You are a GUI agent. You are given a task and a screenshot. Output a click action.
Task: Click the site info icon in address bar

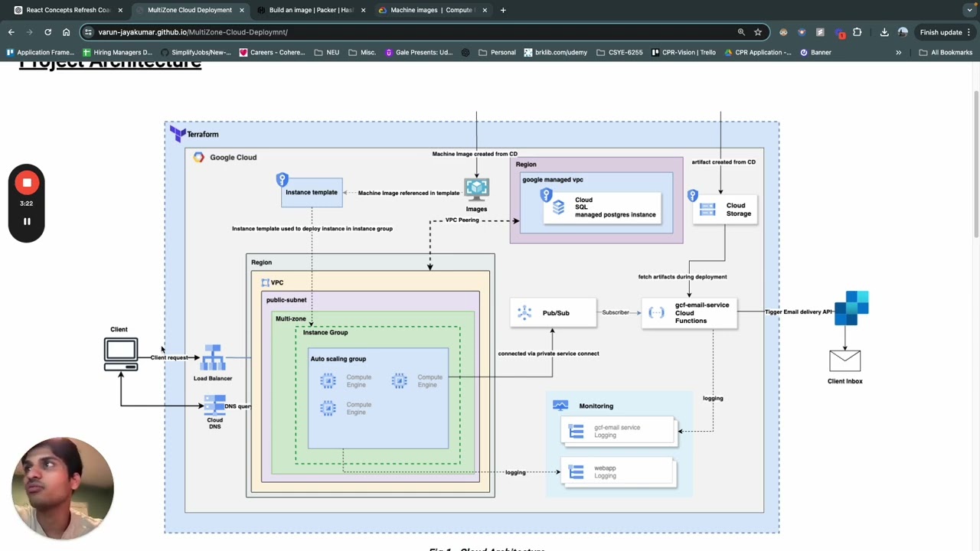coord(89,32)
